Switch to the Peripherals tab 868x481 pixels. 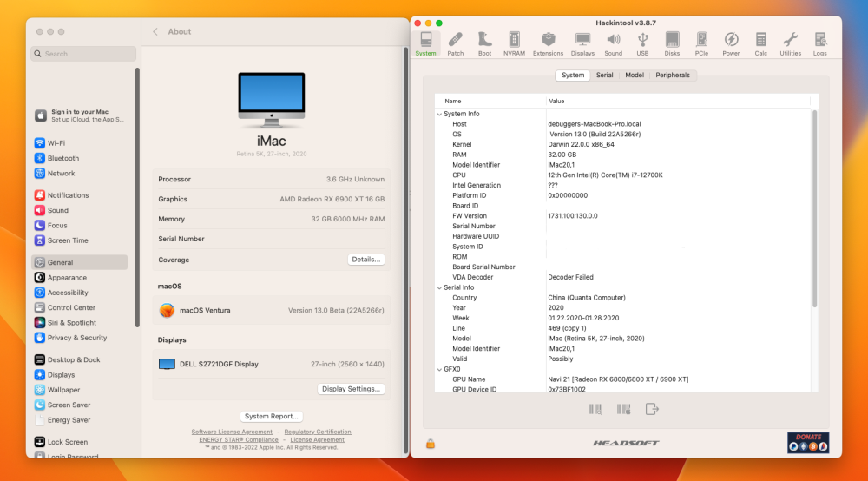pos(673,76)
